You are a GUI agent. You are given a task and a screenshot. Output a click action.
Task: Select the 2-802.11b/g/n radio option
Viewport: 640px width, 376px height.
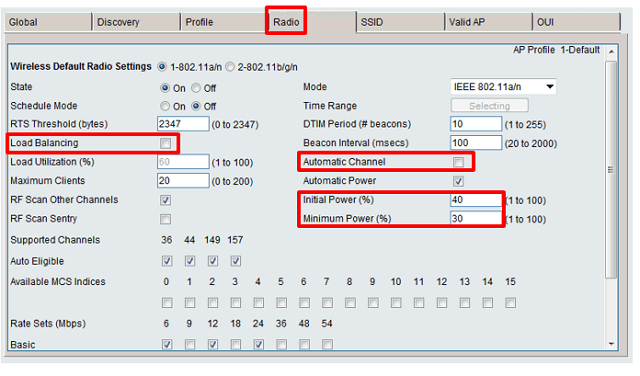(230, 67)
